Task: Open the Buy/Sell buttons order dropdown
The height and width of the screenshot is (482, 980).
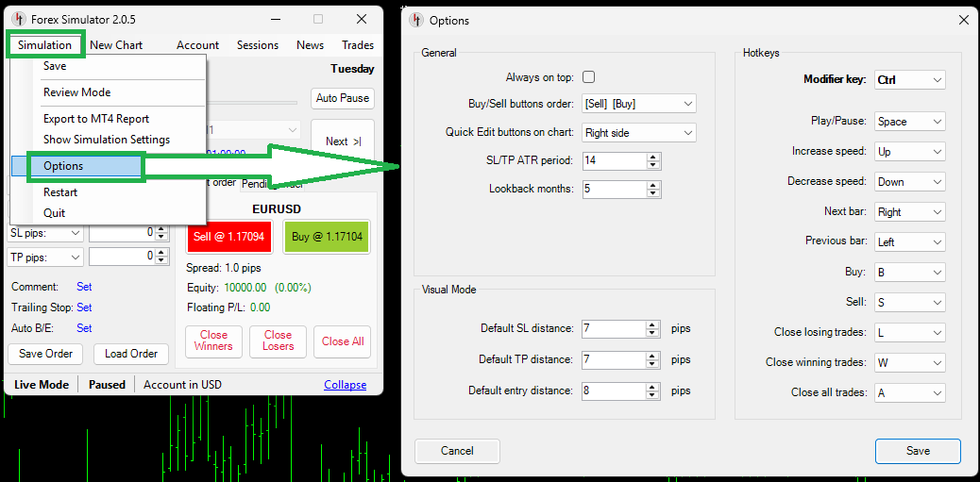Action: [639, 104]
